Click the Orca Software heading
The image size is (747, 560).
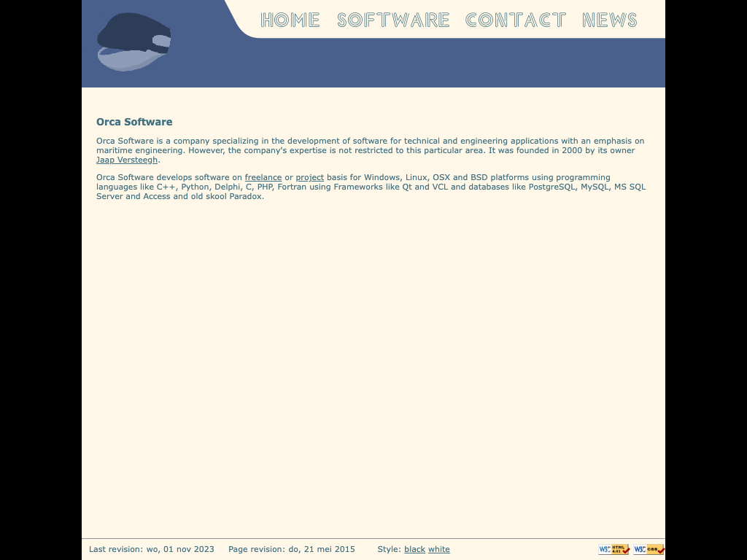tap(134, 122)
